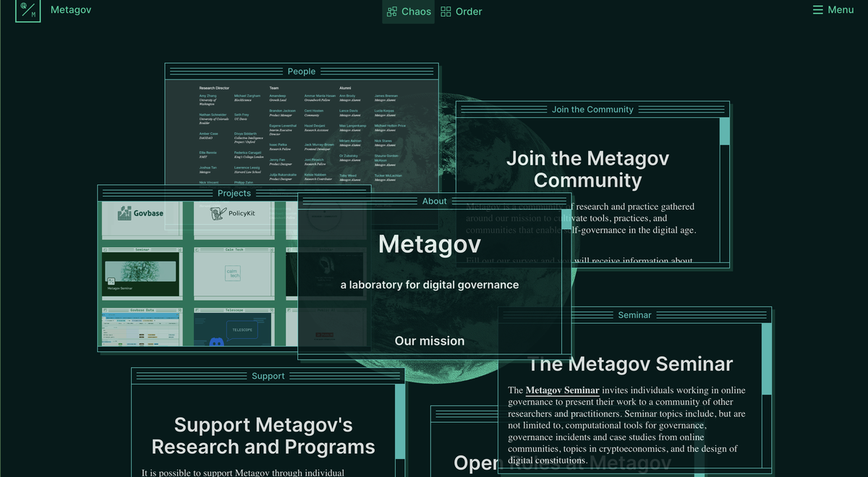Viewport: 868px width, 477px height.
Task: Click the Support window title bar
Action: pos(268,376)
